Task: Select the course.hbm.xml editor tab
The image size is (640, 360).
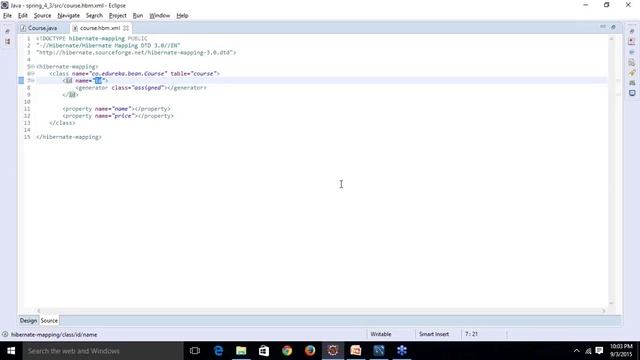Action: 100,28
